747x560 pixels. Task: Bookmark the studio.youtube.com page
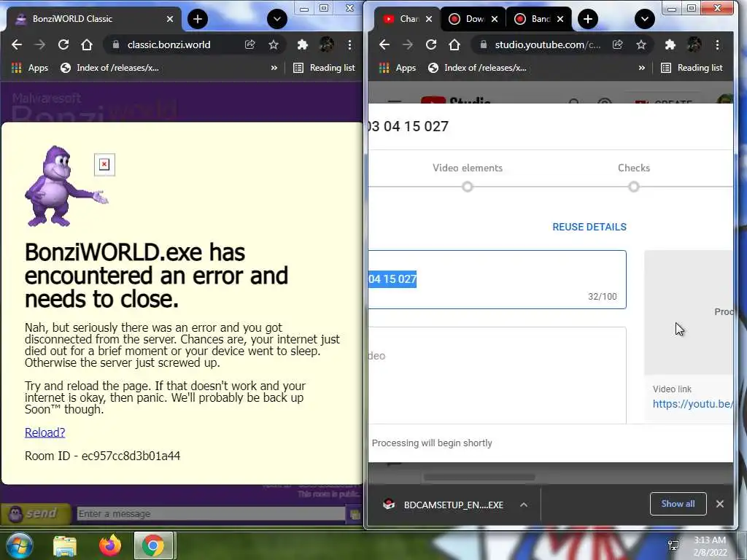point(641,44)
